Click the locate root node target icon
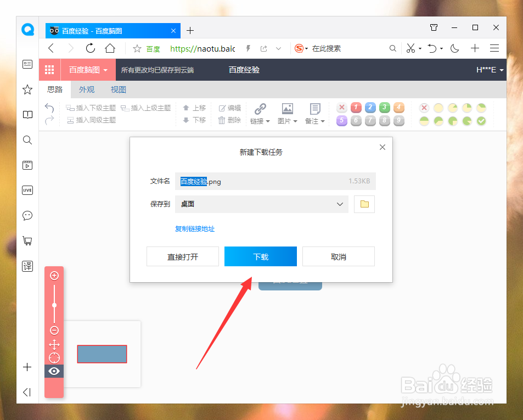The width and height of the screenshot is (523, 420). pyautogui.click(x=54, y=358)
